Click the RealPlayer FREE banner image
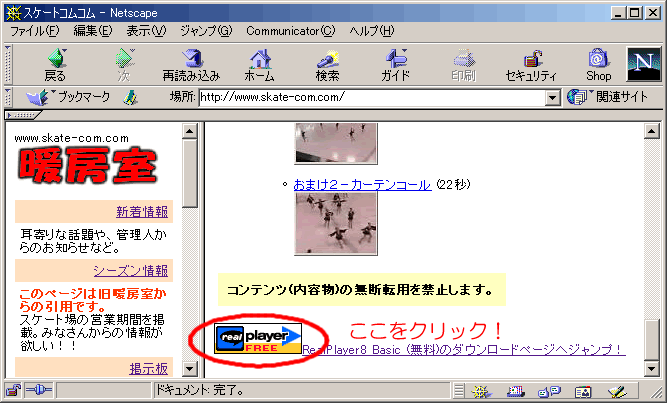 pos(258,338)
